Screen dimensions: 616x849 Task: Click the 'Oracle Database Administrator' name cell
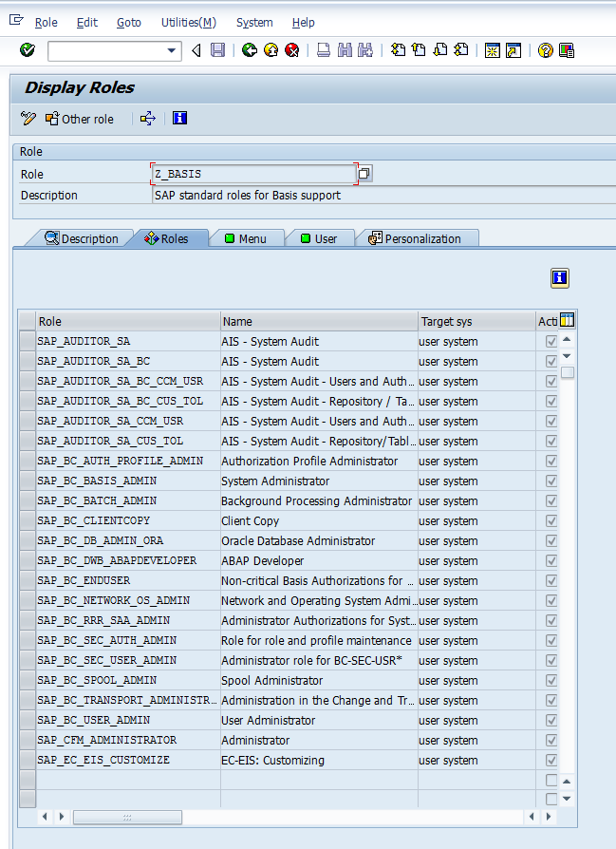coord(319,540)
